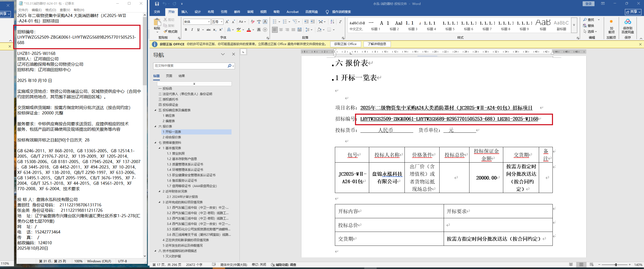Toggle Italic formatting
644x269 pixels.
(192, 30)
